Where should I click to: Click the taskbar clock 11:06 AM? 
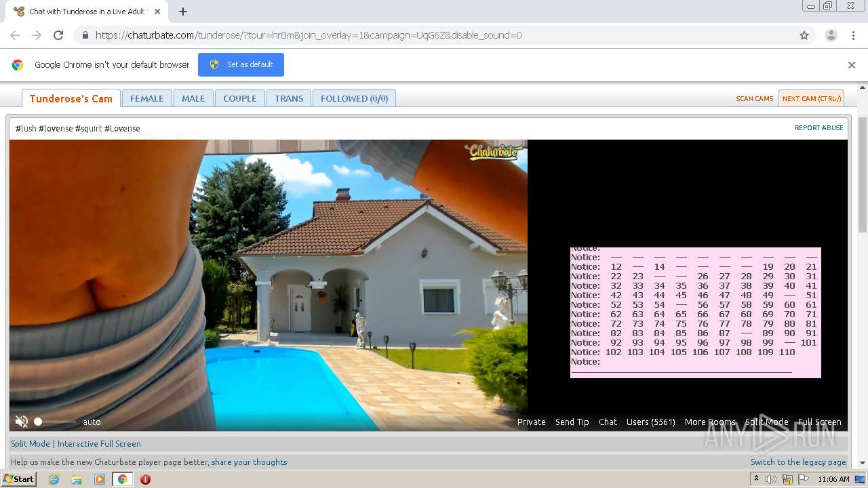[833, 479]
